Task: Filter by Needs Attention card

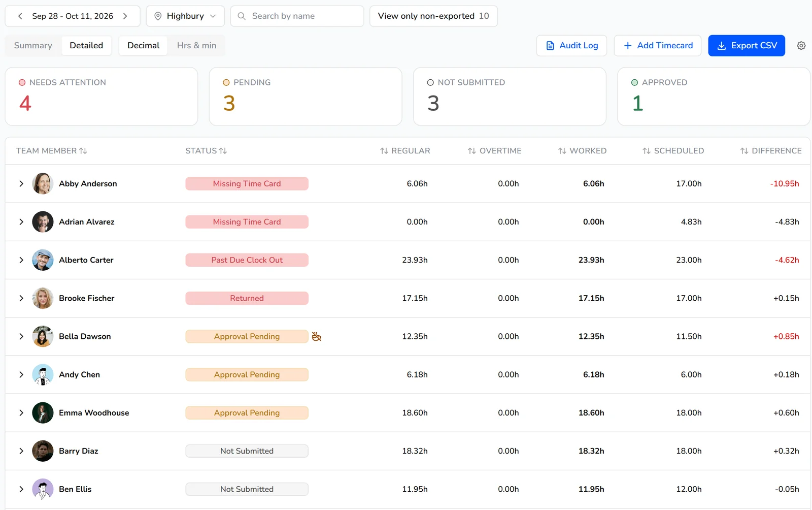Action: pos(101,97)
